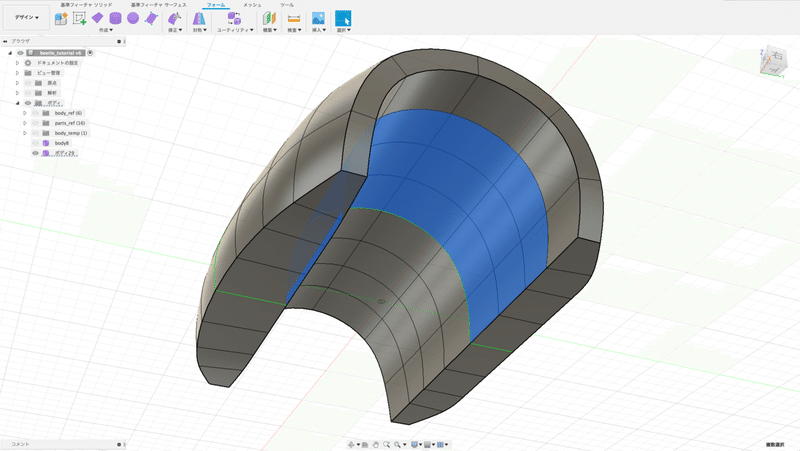800x451 pixels.
Task: Toggle visibility of body8
Action: [x=35, y=143]
